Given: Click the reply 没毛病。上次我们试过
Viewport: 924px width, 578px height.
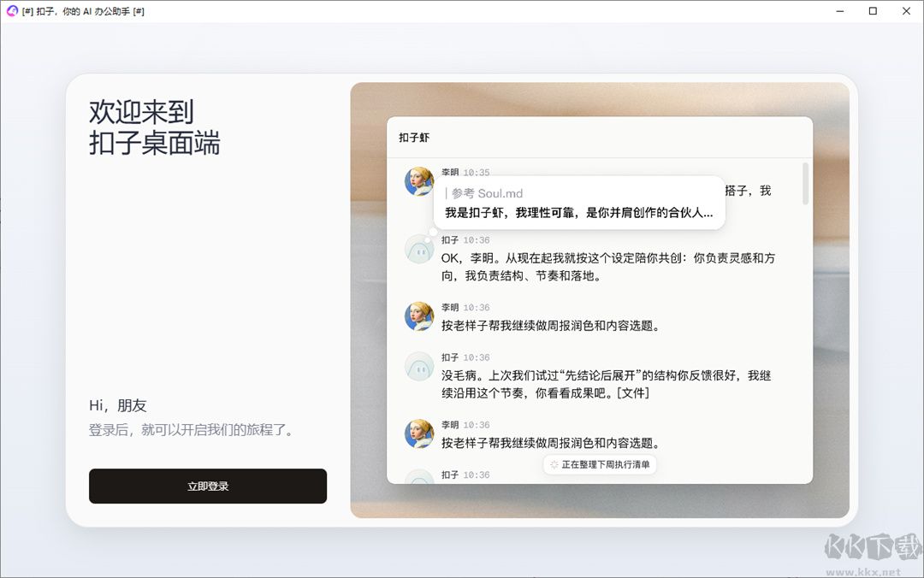Looking at the screenshot, I should tap(606, 384).
